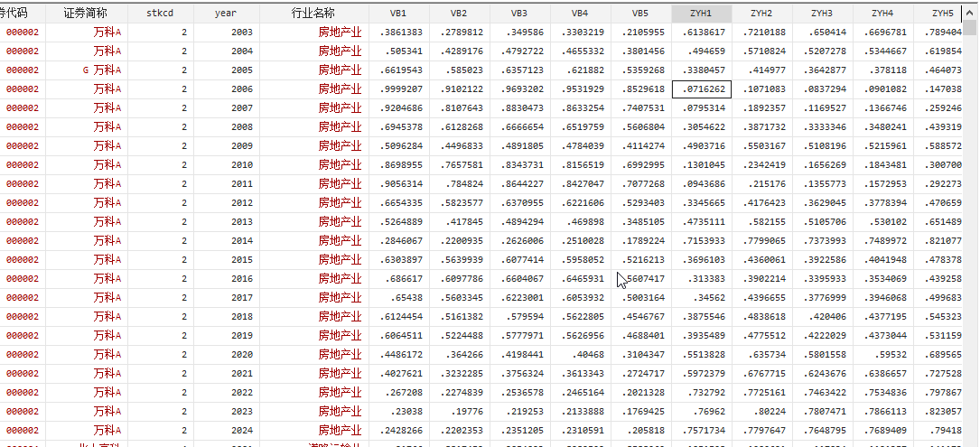Click VB1 value .9999207
Screen dimensions: 980x447
tap(397, 89)
